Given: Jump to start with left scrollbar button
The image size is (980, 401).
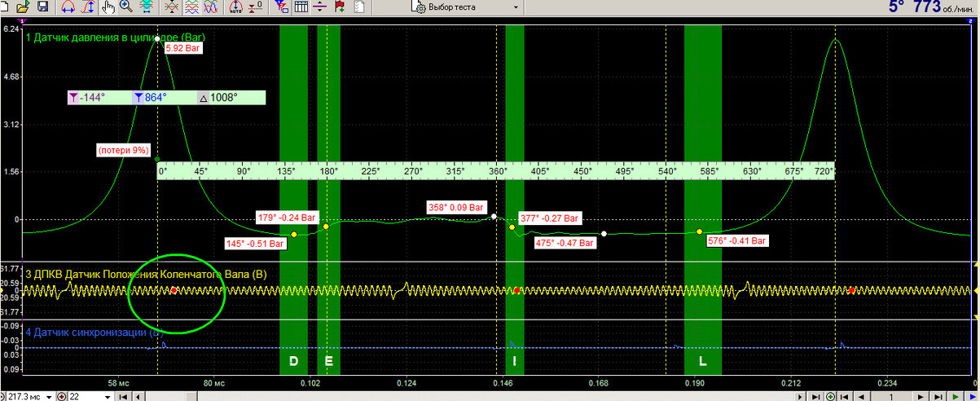Looking at the screenshot, I should pos(123,395).
